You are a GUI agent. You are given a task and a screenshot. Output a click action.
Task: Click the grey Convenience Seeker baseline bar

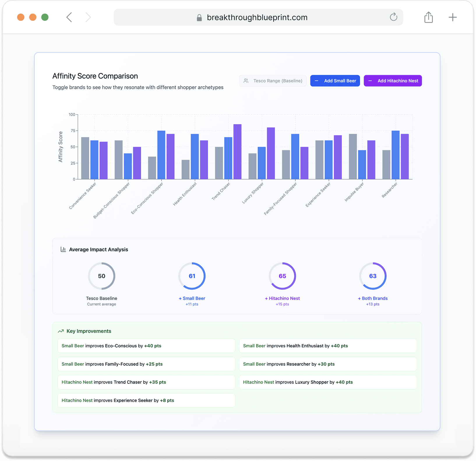click(x=85, y=158)
